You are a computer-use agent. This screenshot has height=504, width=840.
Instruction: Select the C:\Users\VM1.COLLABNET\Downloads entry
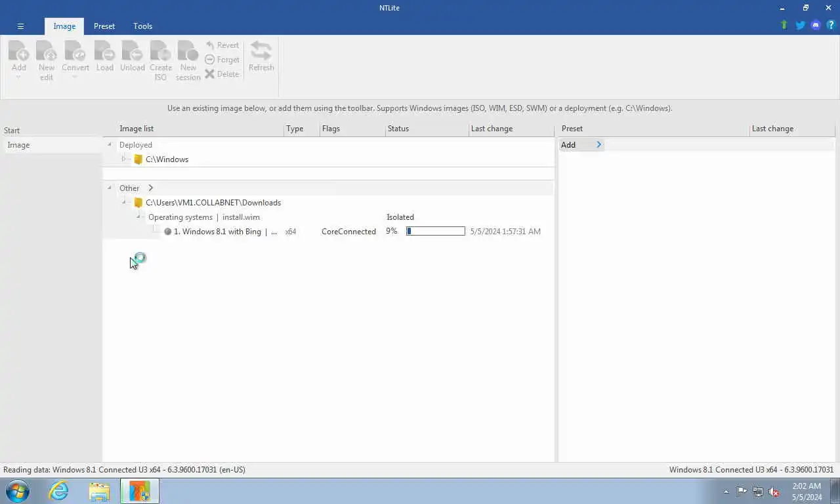213,203
